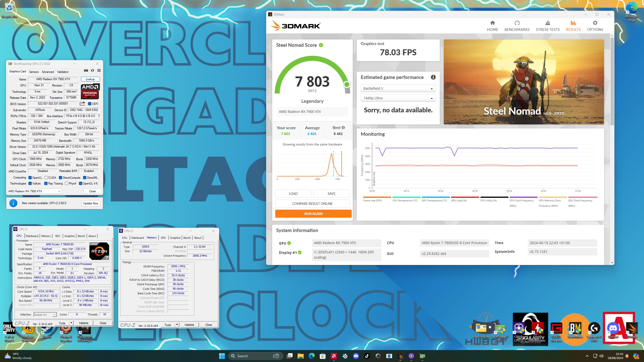644x362 pixels.
Task: Click the Steel Nomad benchmark artwork image
Action: tap(524, 82)
